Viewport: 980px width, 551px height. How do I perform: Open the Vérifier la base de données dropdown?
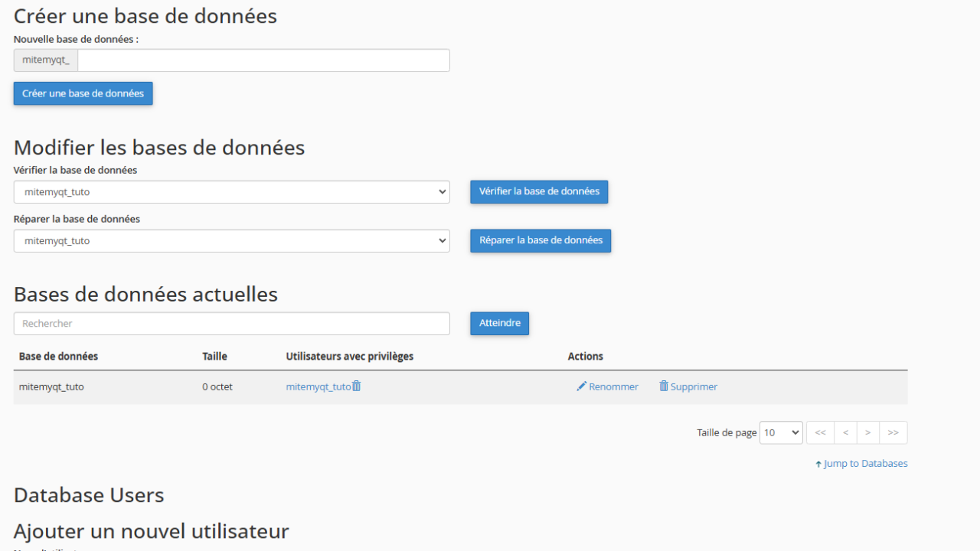coord(232,192)
